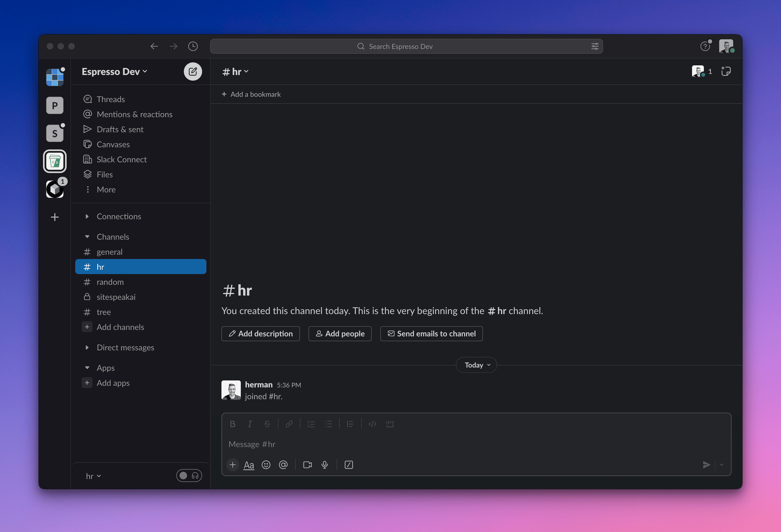Insert a blockquote

click(x=350, y=424)
